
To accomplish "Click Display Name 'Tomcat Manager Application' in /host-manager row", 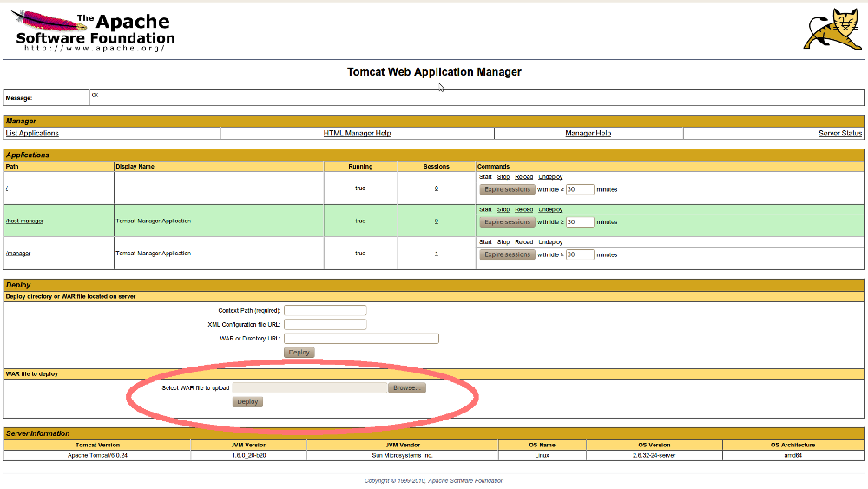I will (154, 221).
